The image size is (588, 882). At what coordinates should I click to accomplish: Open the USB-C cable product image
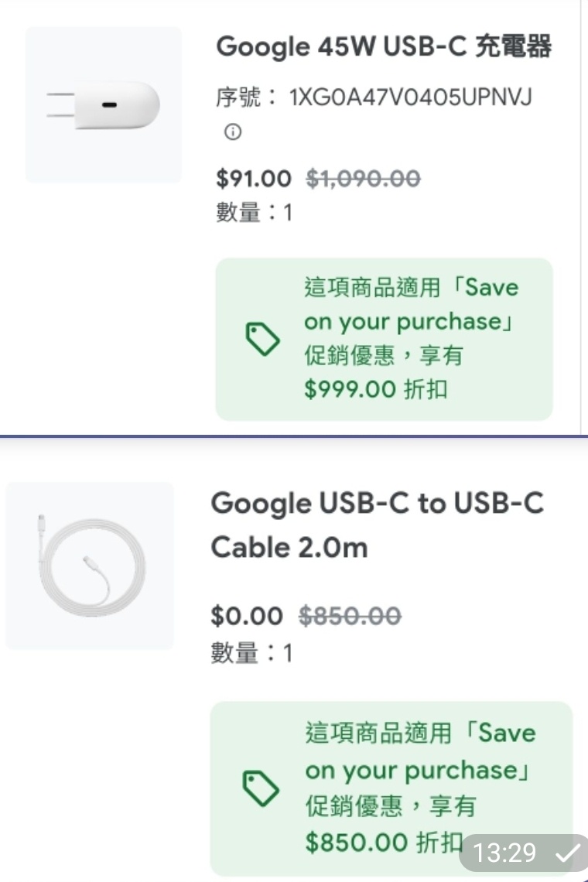[90, 566]
